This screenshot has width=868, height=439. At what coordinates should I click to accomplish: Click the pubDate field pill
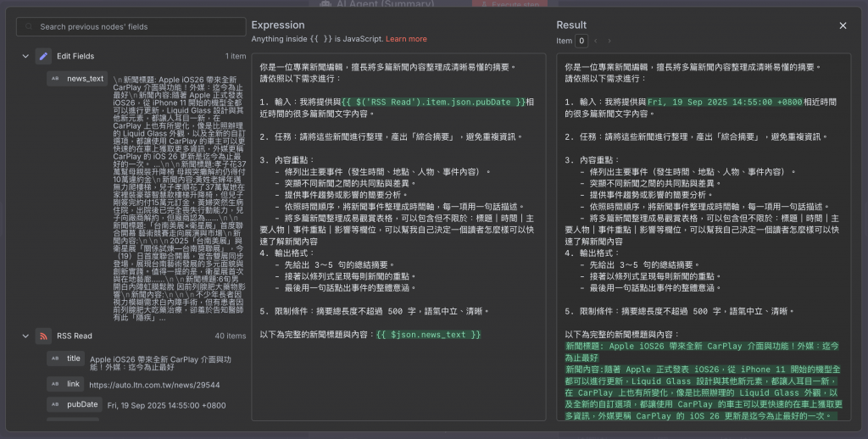coord(75,404)
